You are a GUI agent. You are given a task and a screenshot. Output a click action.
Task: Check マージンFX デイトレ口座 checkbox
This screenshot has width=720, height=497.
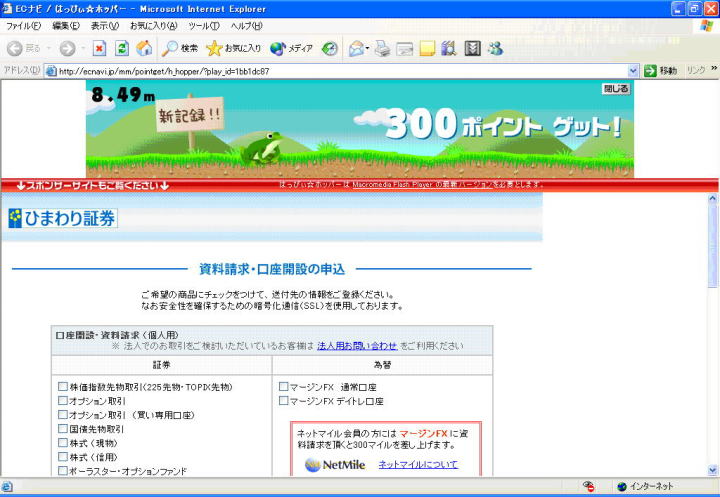(x=284, y=401)
